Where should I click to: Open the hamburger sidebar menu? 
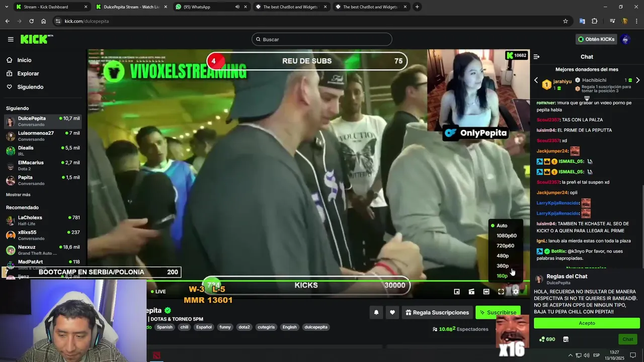[11, 39]
